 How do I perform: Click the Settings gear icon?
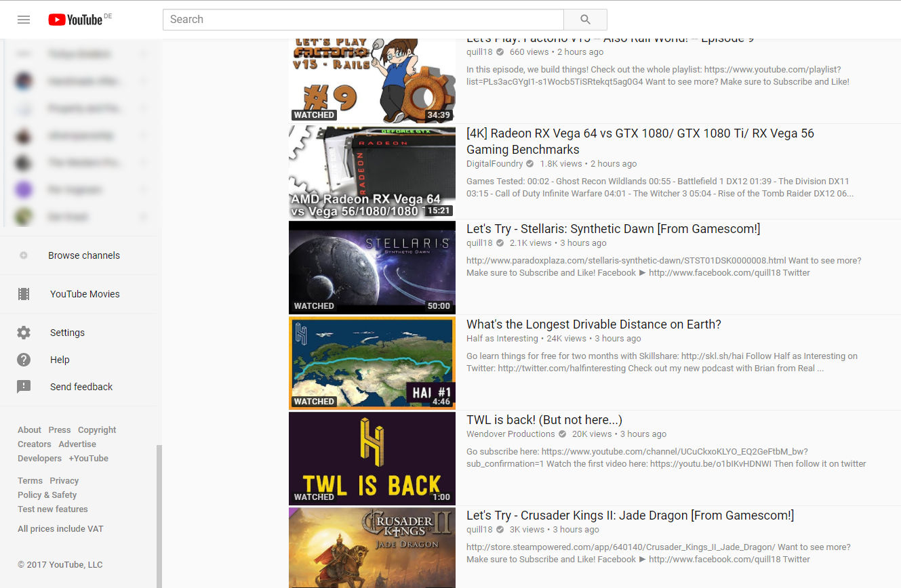pos(24,333)
